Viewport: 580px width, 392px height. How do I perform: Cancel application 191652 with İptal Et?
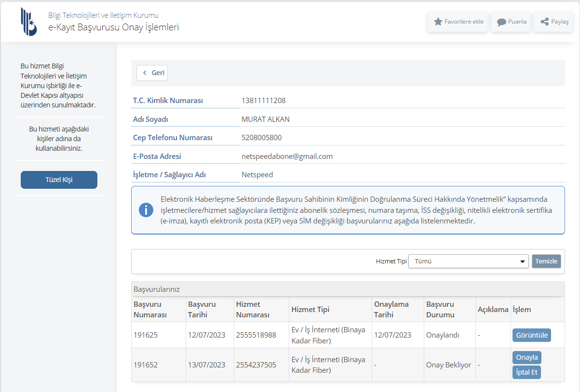(527, 372)
